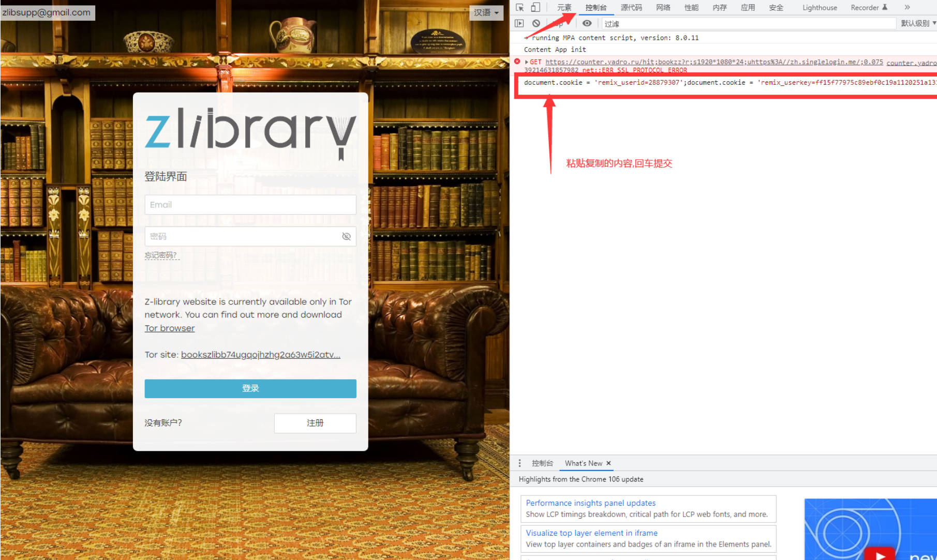The width and height of the screenshot is (937, 560).
Task: Clear the console with the ban icon
Action: (536, 23)
